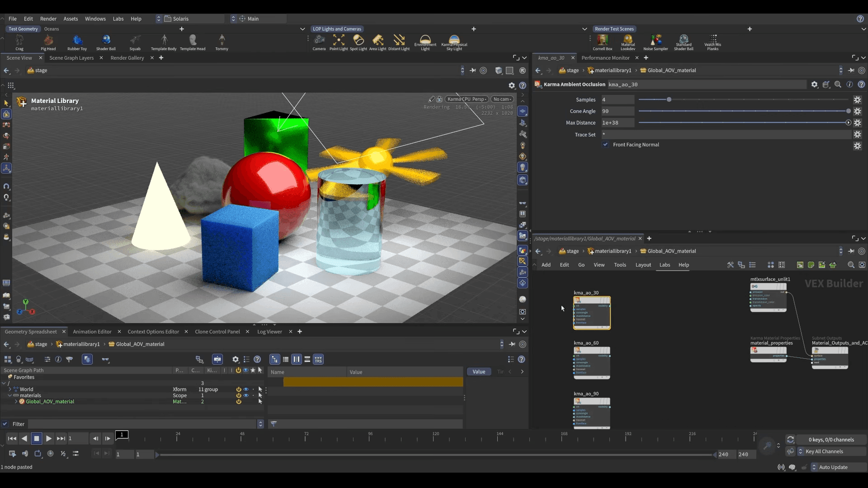Toggle activation for Global_AOV_material row
Image resolution: width=868 pixels, height=488 pixels.
tap(239, 402)
